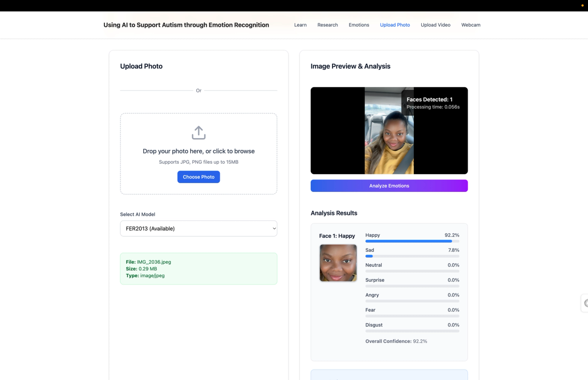Click 'Overall Confidence: 92.2%' text
This screenshot has height=380, width=588.
coord(396,341)
